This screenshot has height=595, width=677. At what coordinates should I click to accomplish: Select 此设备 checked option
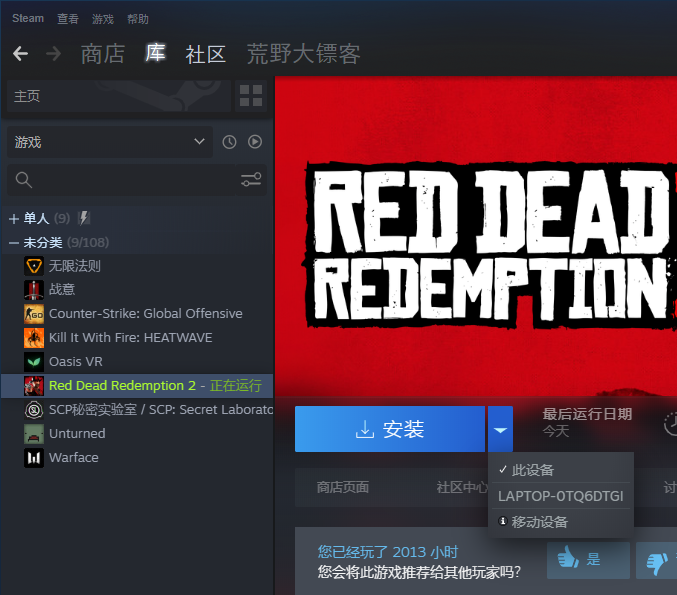coord(561,469)
